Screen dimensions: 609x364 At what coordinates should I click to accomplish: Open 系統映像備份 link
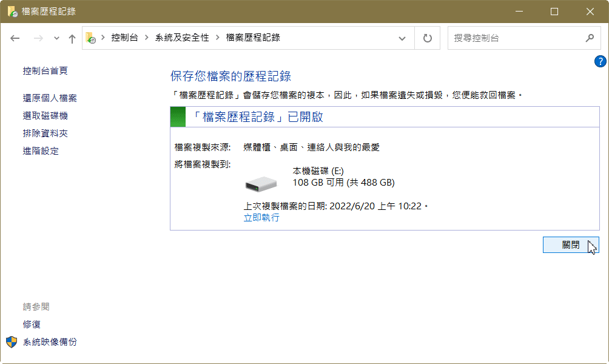[50, 342]
